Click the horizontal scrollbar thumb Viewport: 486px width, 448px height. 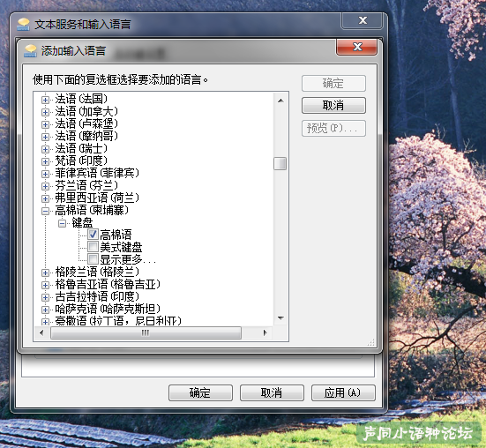[146, 332]
